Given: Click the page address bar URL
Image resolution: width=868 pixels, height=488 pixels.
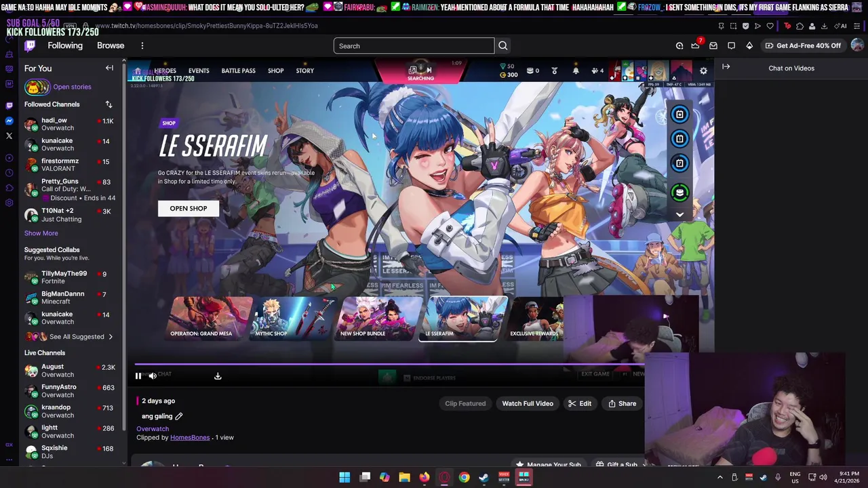Looking at the screenshot, I should coord(206,26).
